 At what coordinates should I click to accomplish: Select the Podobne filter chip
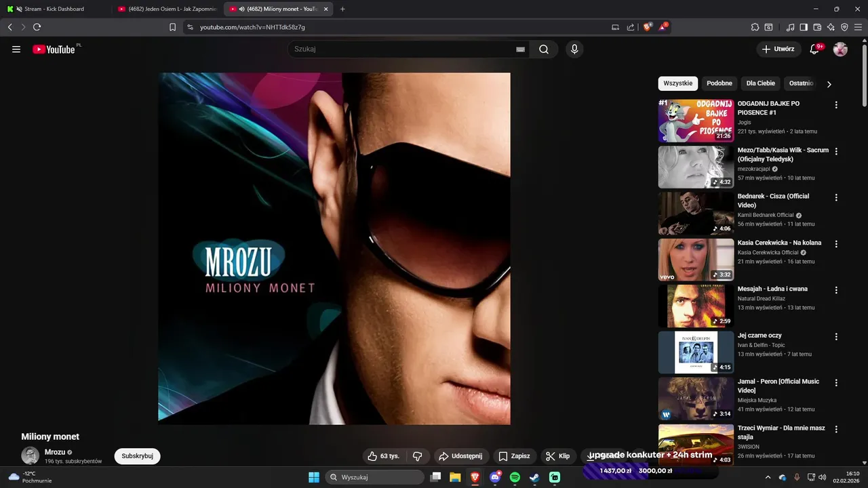(719, 83)
